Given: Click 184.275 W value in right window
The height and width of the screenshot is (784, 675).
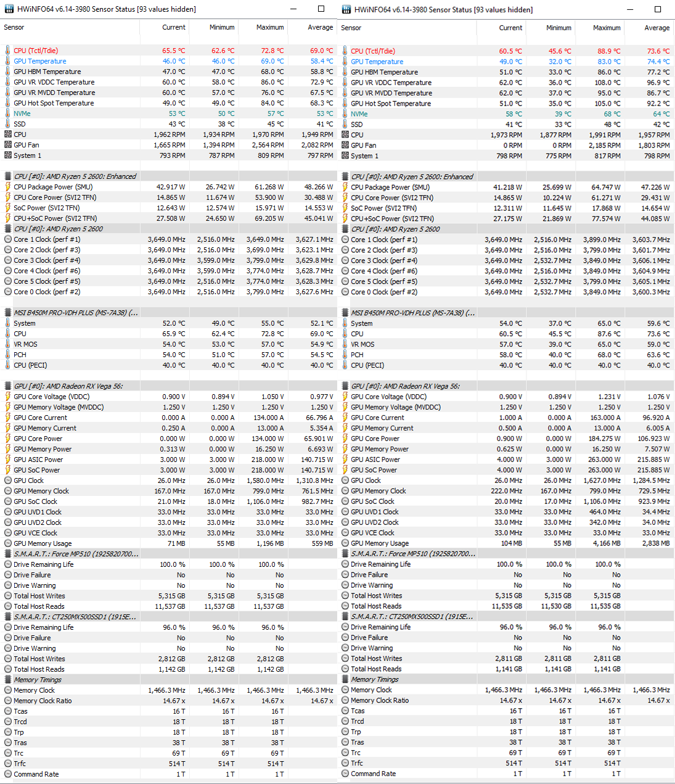Looking at the screenshot, I should (x=604, y=439).
